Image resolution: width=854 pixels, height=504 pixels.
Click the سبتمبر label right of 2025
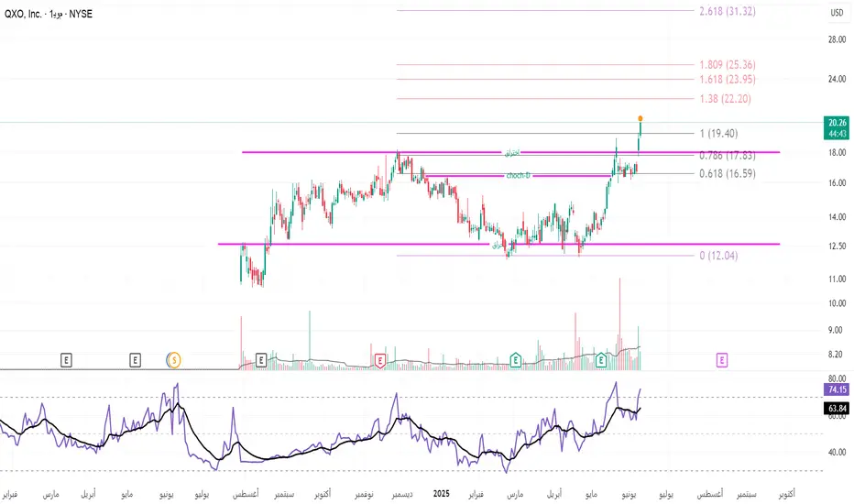[x=747, y=494]
